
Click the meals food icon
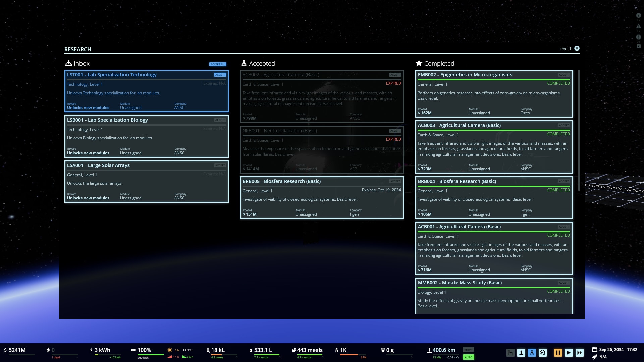pos(294,350)
